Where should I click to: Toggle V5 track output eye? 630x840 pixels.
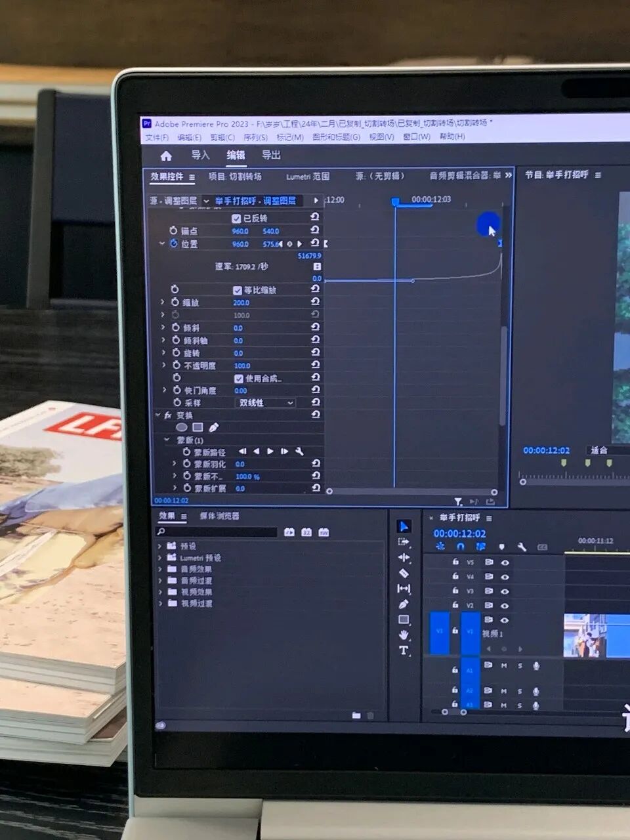[505, 562]
